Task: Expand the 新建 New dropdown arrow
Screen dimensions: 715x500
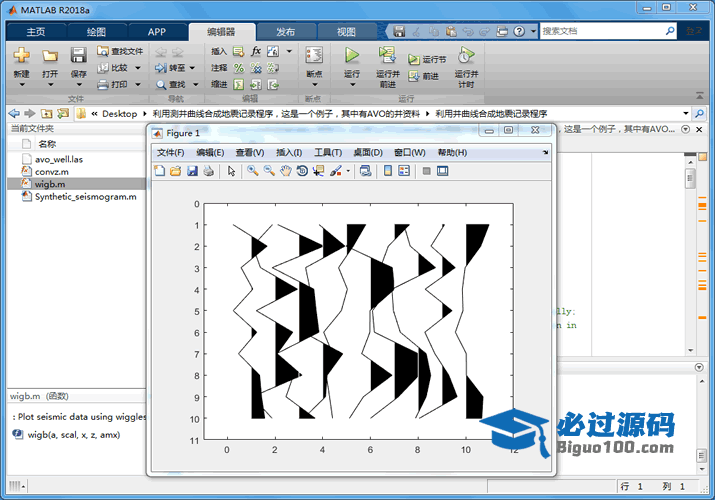Action: click(x=21, y=85)
